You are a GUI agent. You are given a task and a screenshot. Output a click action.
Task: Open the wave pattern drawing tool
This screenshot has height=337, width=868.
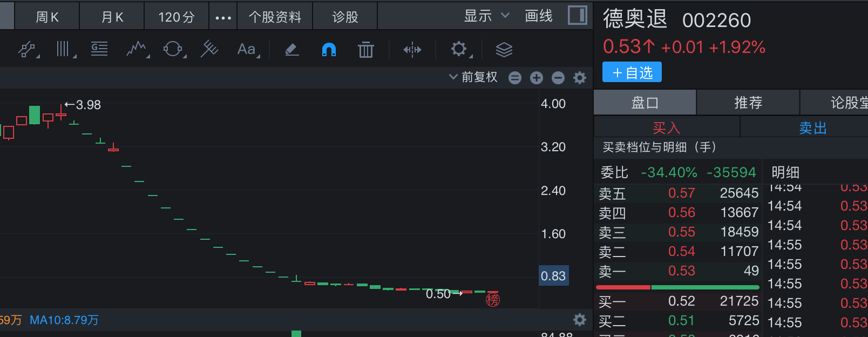coord(137,50)
